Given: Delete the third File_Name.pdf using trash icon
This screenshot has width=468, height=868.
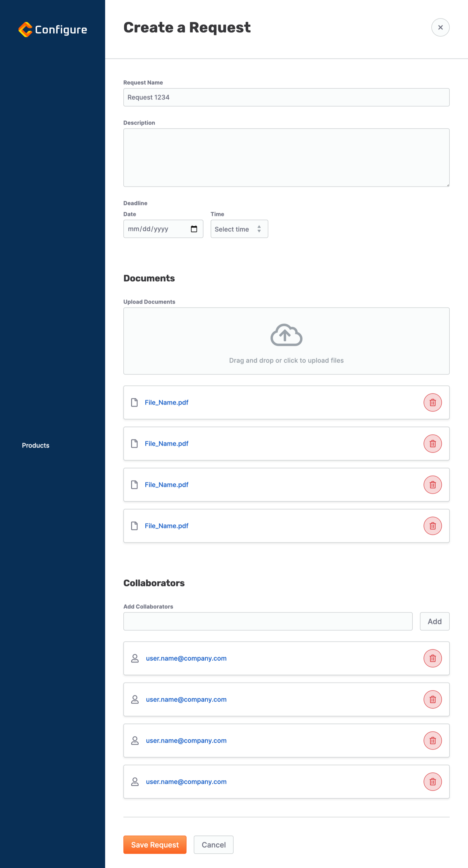Looking at the screenshot, I should (432, 485).
